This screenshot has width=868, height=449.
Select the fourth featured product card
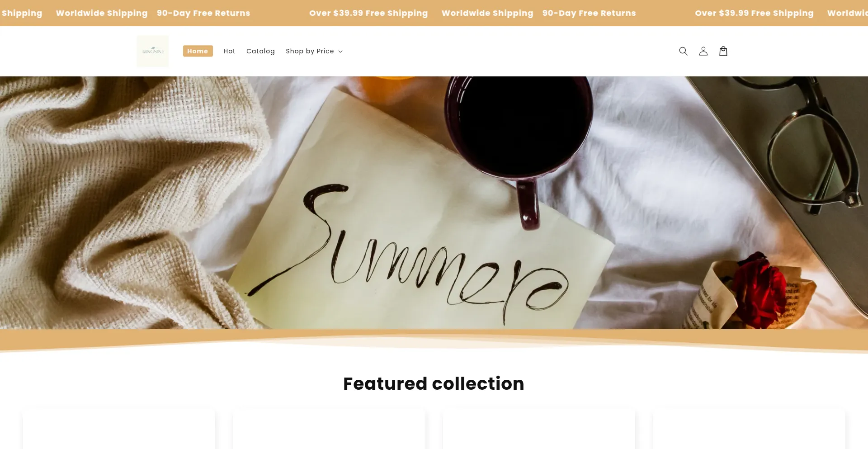pos(749,429)
